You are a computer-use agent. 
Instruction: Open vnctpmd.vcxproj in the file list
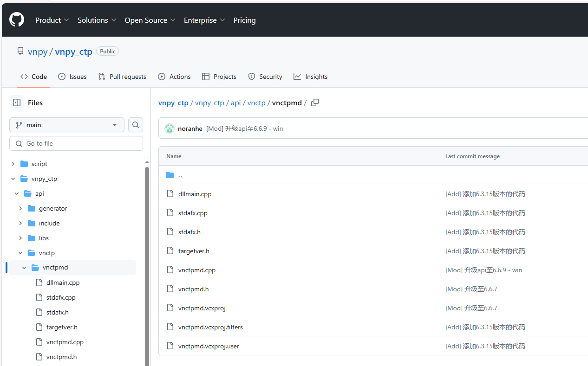point(202,308)
